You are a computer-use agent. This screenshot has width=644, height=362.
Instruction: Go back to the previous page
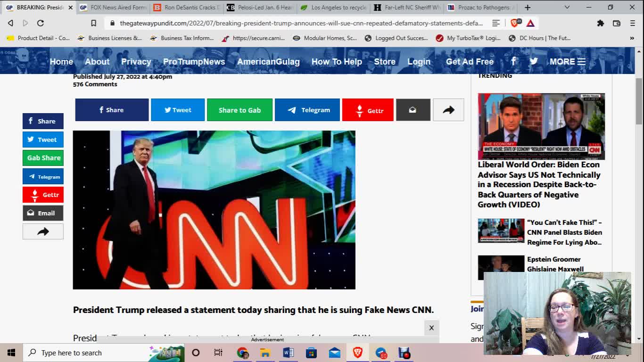10,23
